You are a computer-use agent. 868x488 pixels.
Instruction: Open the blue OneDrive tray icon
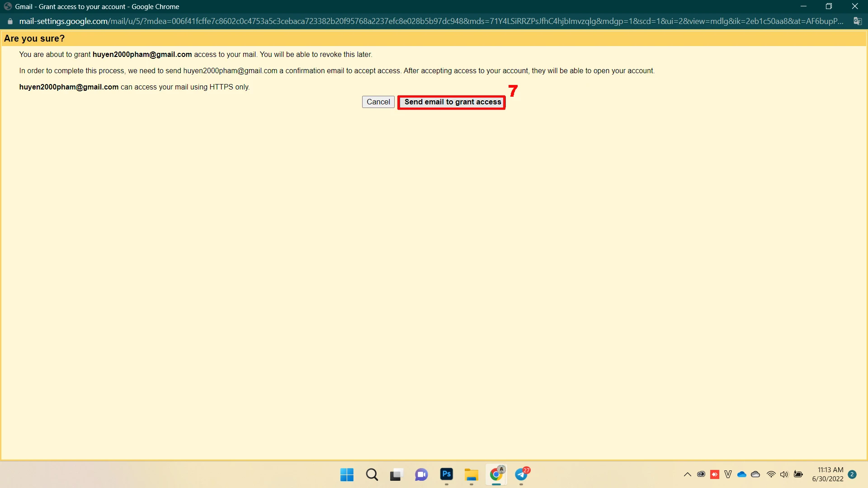pos(742,474)
